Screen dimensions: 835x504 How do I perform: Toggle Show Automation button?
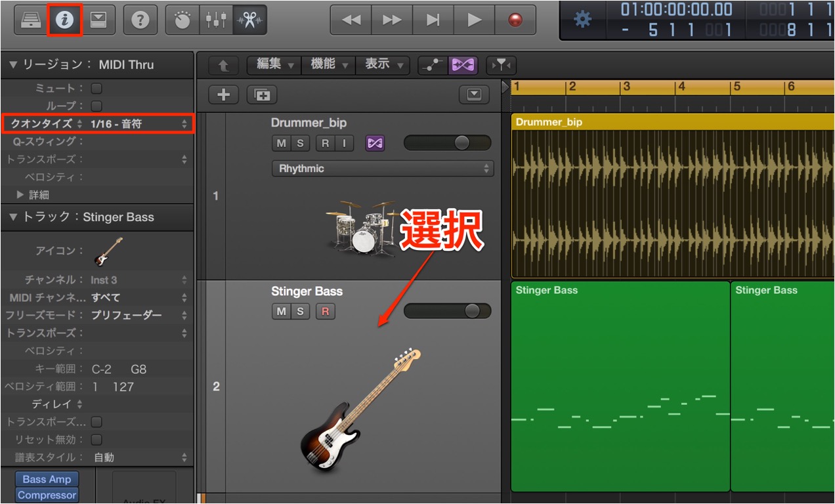tap(433, 65)
